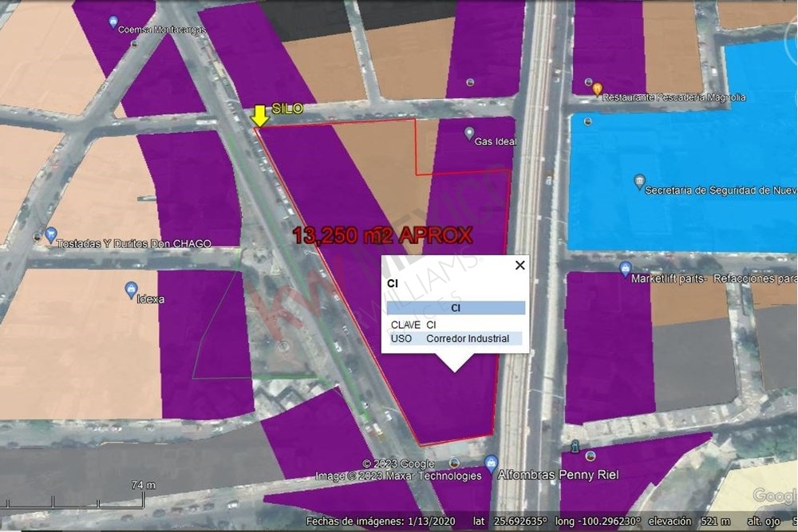Click the photo marker beside Restaurante pin
Image resolution: width=798 pixels, height=532 pixels.
coord(588,82)
